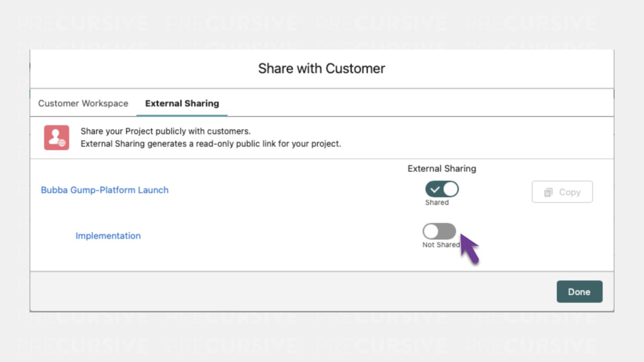Click the white knob of Shared toggle
Image resolution: width=644 pixels, height=362 pixels.
pyautogui.click(x=450, y=189)
